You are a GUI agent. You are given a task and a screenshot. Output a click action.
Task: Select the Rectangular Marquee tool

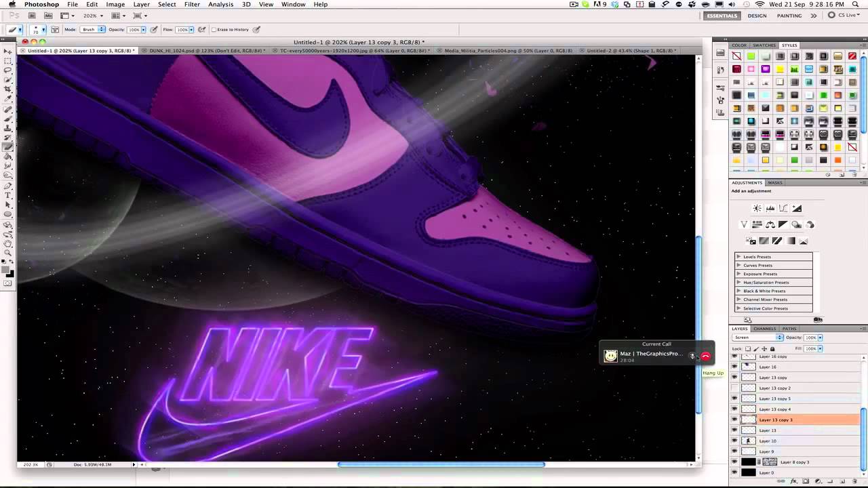coord(7,61)
